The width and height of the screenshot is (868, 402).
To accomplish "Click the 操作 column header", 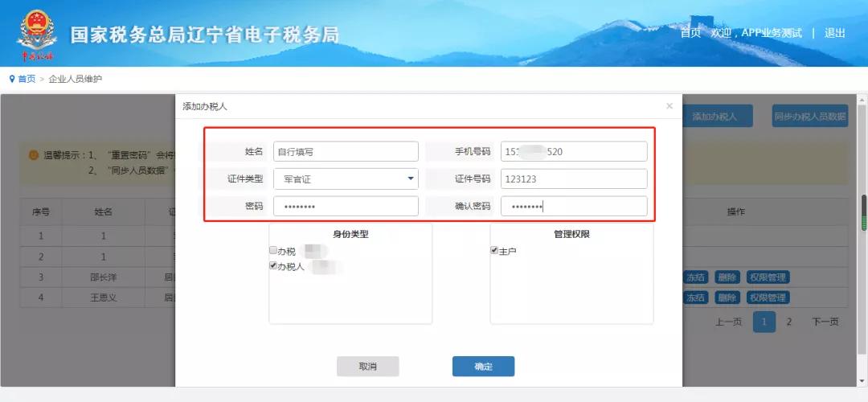I will 735,211.
